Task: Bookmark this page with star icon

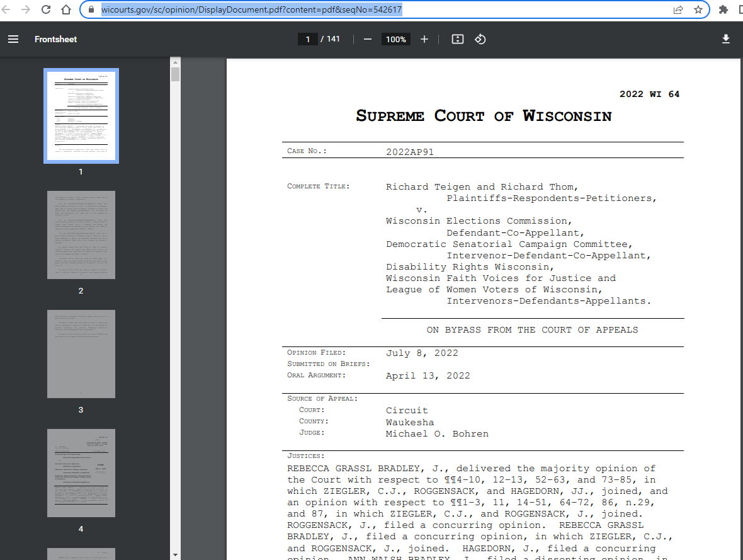Action: 698,9
